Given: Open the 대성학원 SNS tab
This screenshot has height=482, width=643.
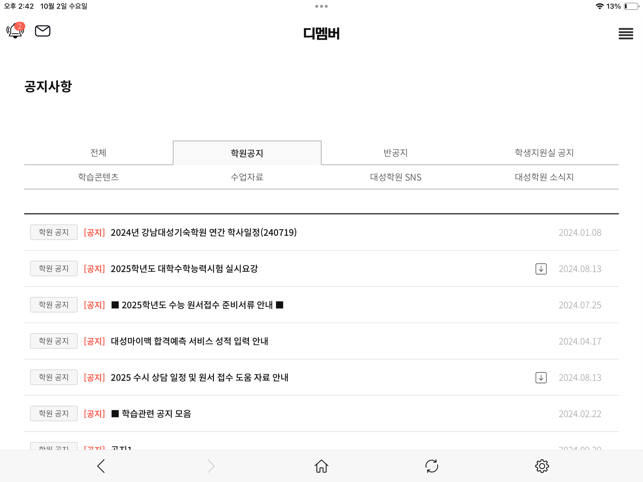Looking at the screenshot, I should tap(395, 177).
